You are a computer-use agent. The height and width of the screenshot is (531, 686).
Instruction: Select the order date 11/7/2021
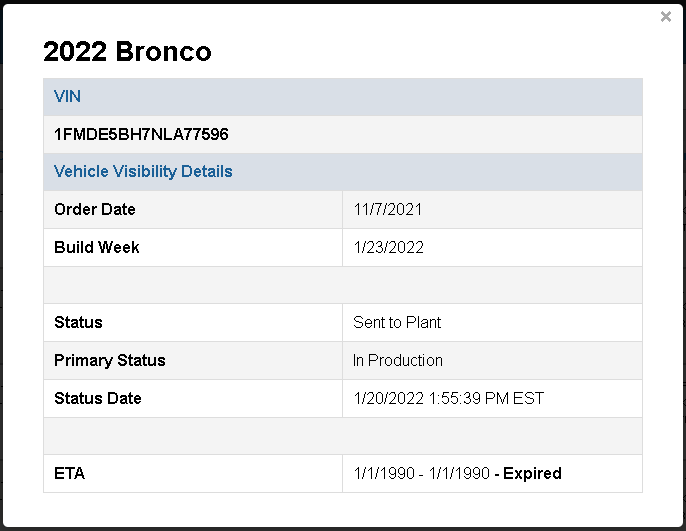pyautogui.click(x=388, y=210)
